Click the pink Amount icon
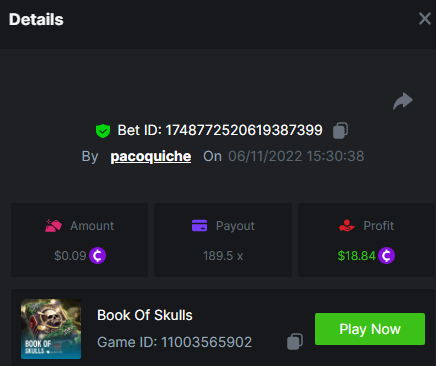The image size is (436, 366). pos(53,226)
